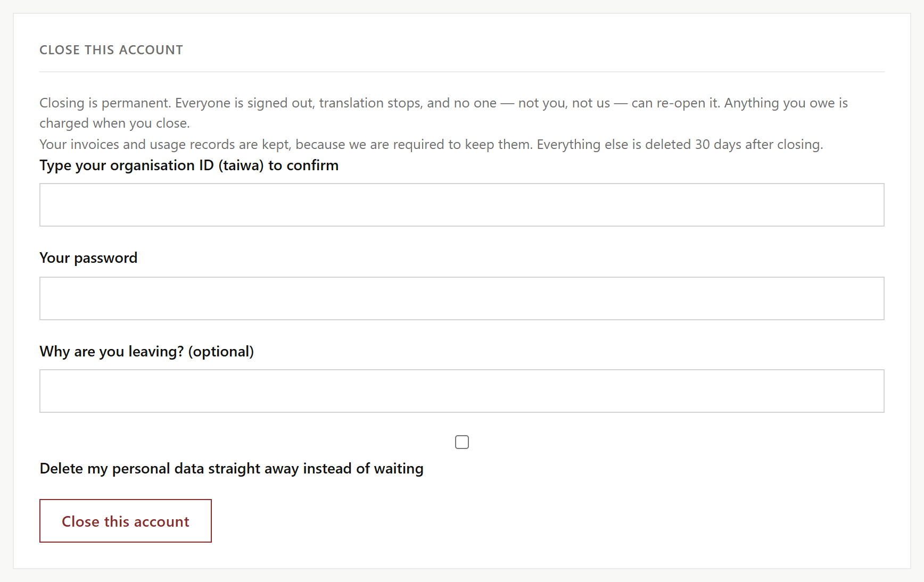Click the "Anything you owe is" text
The image size is (924, 582).
(786, 103)
